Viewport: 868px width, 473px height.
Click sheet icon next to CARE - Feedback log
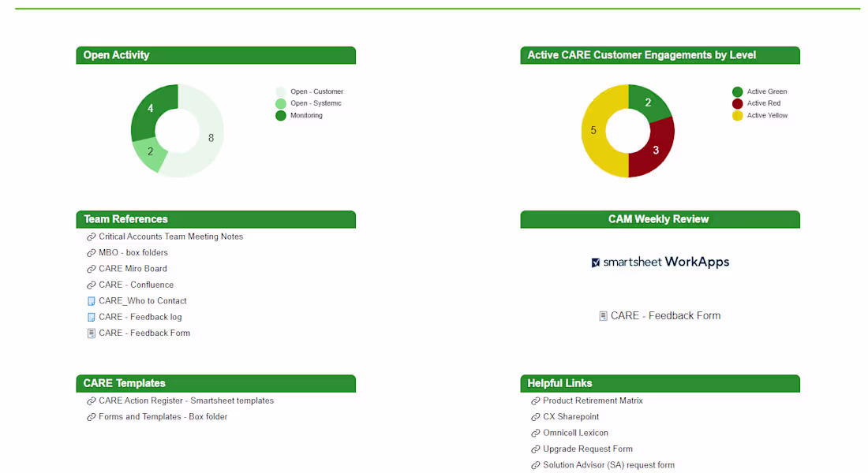pos(92,317)
